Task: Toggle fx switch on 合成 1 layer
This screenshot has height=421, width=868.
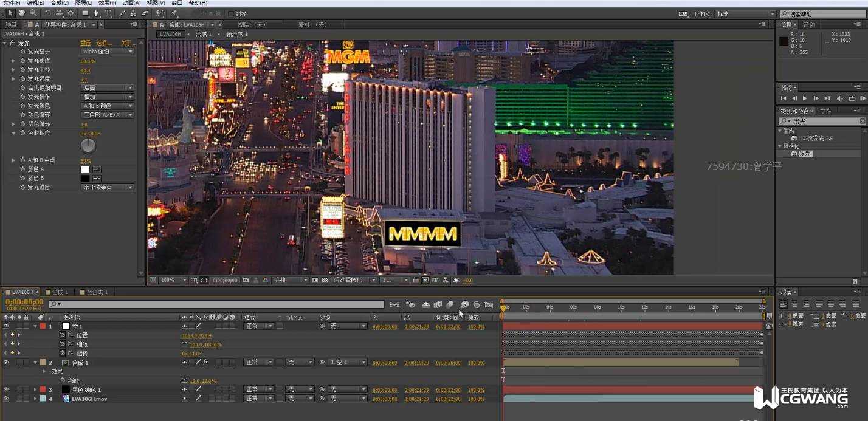Action: coord(205,363)
